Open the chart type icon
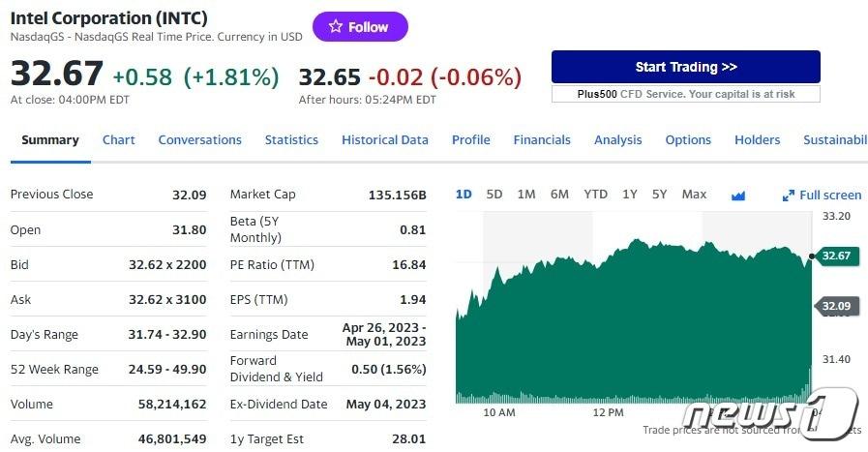 738,195
